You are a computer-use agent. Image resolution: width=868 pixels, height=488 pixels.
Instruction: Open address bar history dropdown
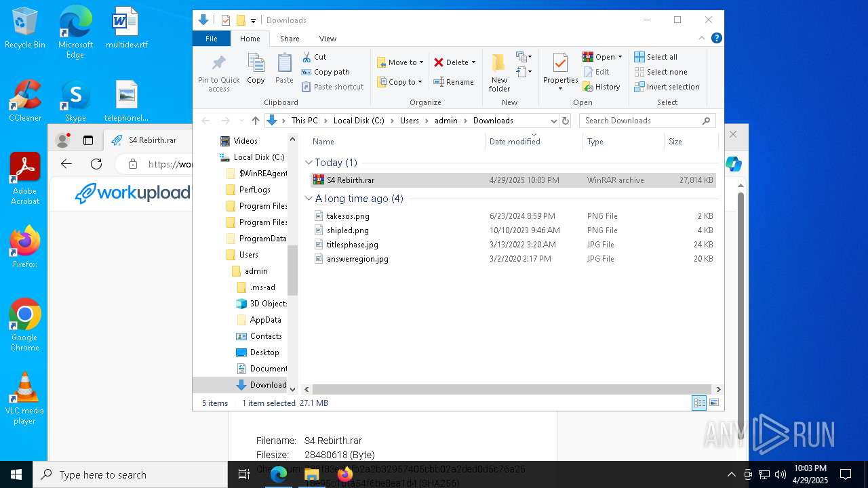click(x=553, y=121)
